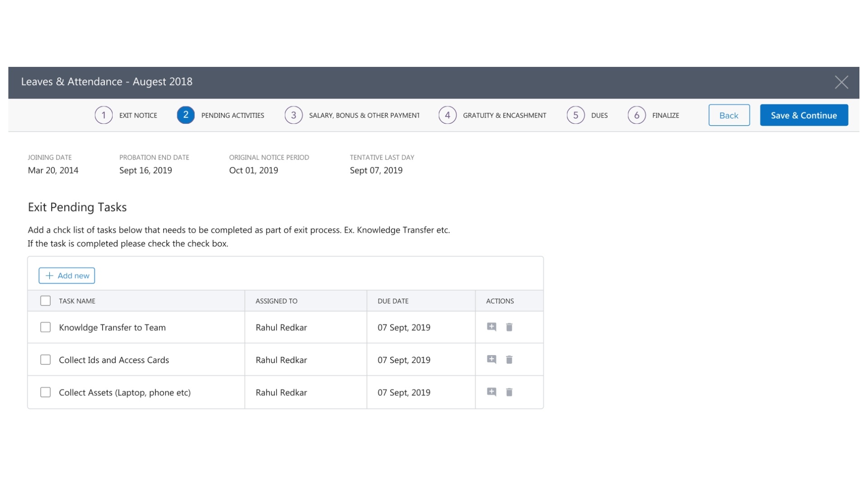Click the step 1 Exit Notice circle
The height and width of the screenshot is (488, 868).
[104, 115]
